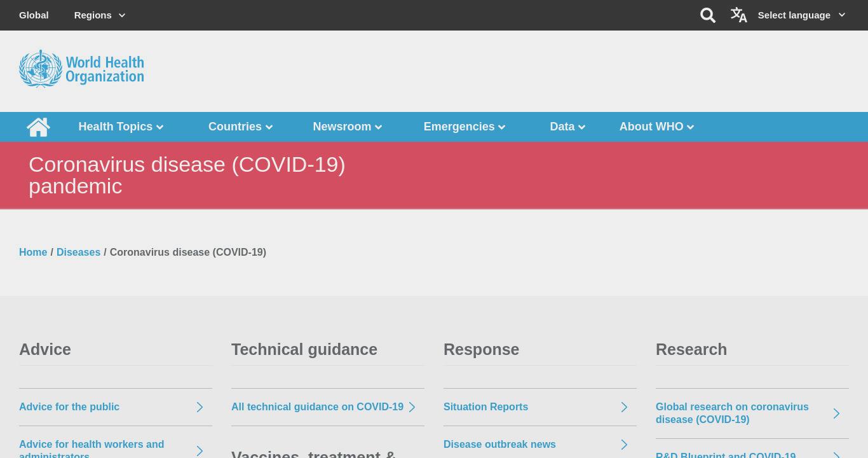
Task: Open Global research on coronavirus disease link
Action: pos(732,413)
